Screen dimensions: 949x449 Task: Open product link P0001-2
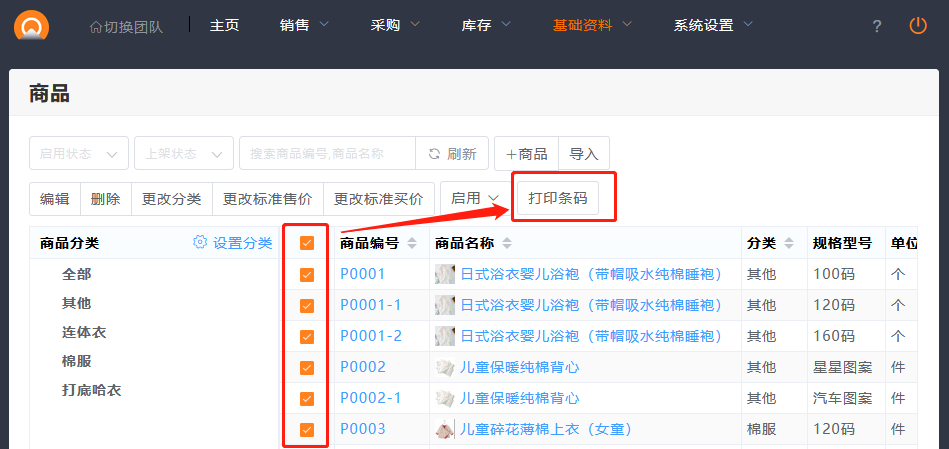(x=370, y=336)
